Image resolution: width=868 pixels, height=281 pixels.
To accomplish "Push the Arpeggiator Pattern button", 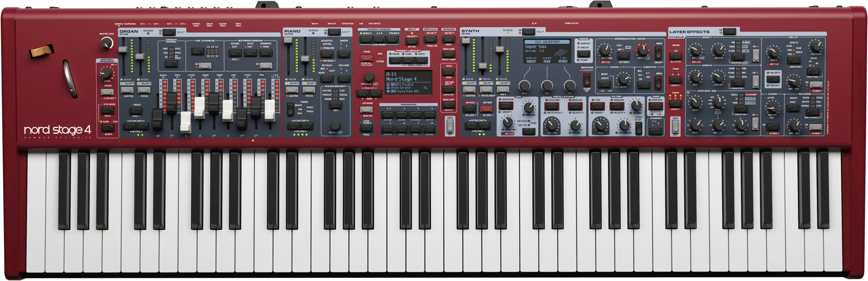I will [x=623, y=56].
